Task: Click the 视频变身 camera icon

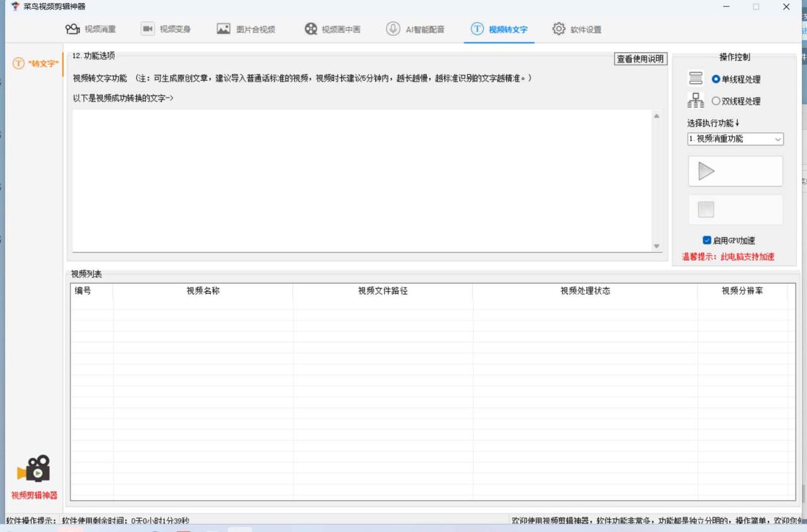Action: click(148, 28)
